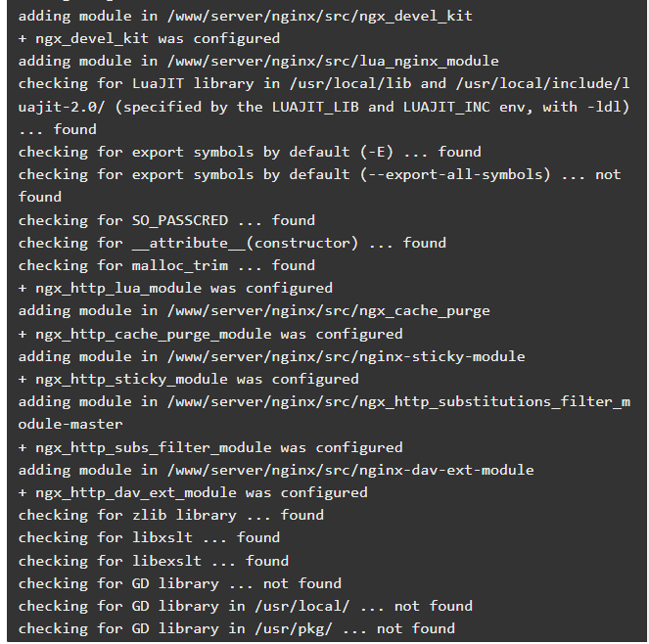Click the line adding ngx_devel_kit module
The image size is (649, 644).
pyautogui.click(x=245, y=16)
